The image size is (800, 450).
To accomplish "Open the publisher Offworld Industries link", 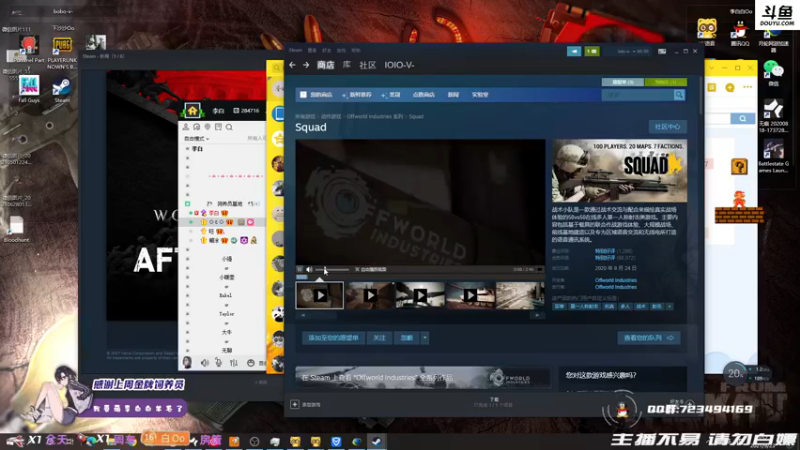I will coord(615,287).
